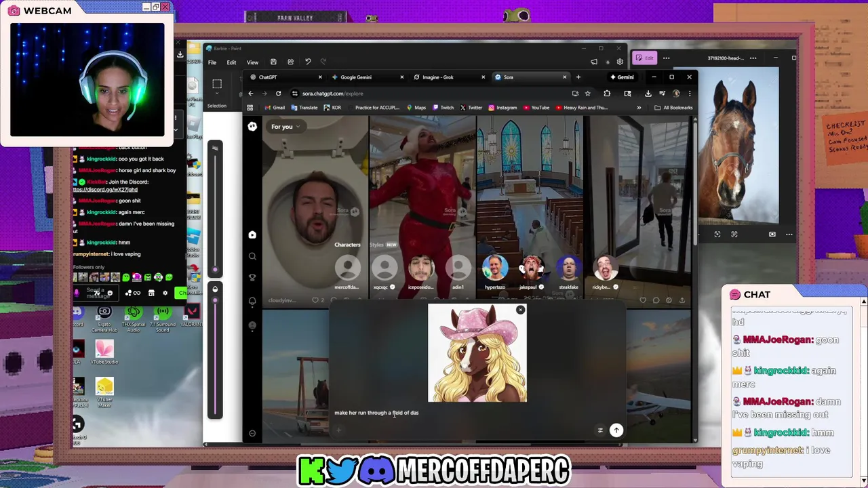
Task: Select the Paint Selection tool
Action: click(217, 84)
